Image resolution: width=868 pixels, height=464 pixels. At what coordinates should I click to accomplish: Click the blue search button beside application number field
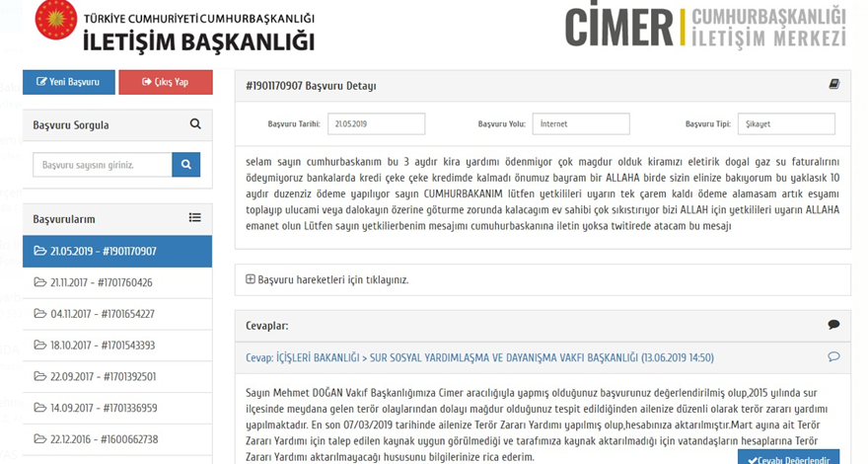tap(186, 165)
